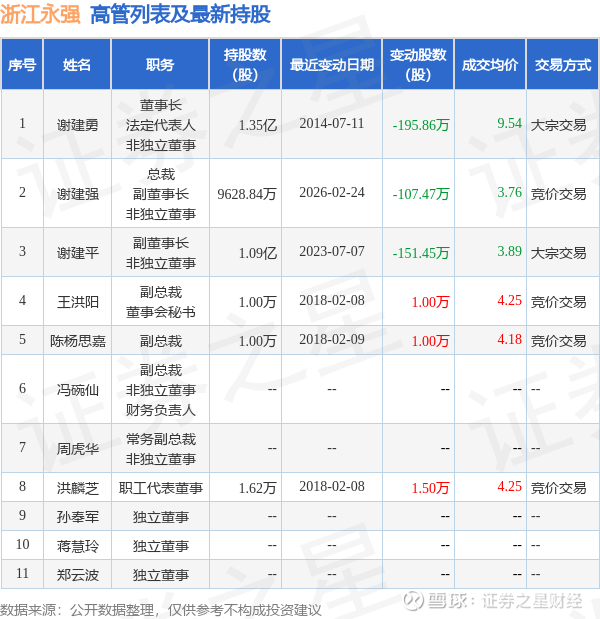600x619 pixels.
Task: Click the position 常务副总裁
Action: pyautogui.click(x=161, y=439)
